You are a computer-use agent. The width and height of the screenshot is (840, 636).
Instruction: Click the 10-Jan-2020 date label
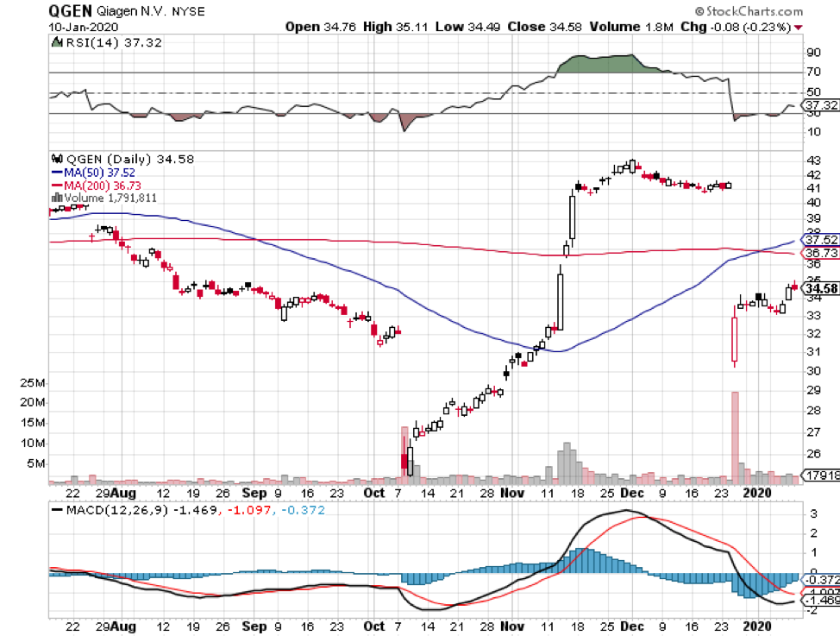click(84, 28)
